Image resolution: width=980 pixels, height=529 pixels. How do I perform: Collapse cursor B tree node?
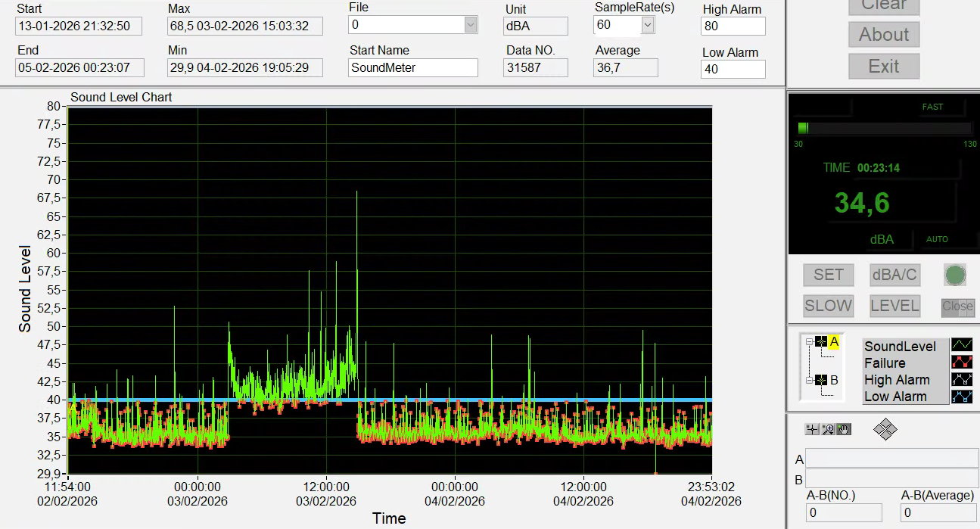(809, 380)
